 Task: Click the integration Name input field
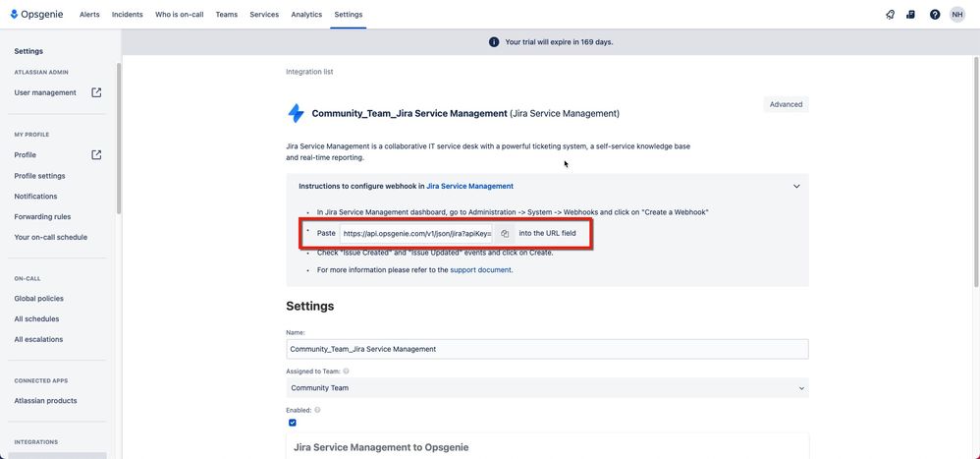point(548,349)
